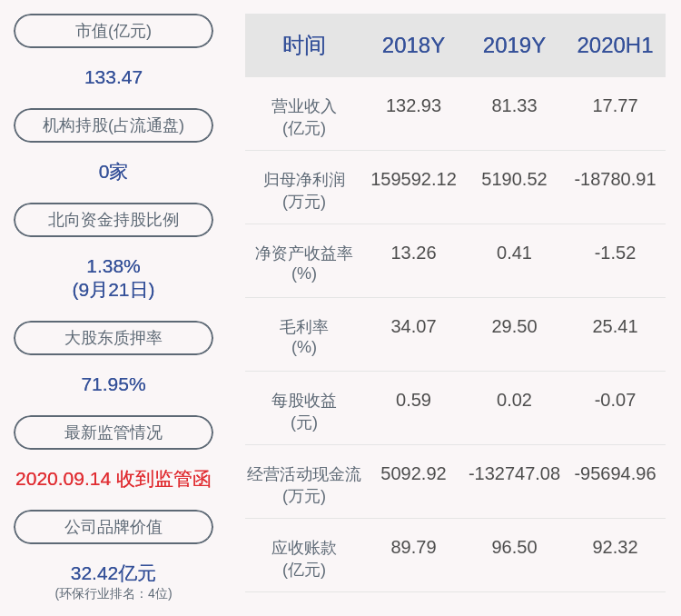The image size is (681, 616).
Task: Click the 2020H1 column header
Action: tap(615, 45)
